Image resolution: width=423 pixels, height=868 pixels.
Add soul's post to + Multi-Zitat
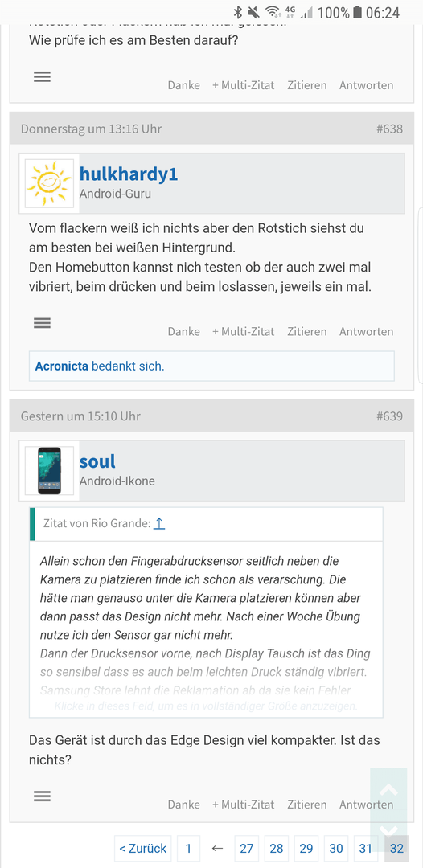click(x=243, y=805)
